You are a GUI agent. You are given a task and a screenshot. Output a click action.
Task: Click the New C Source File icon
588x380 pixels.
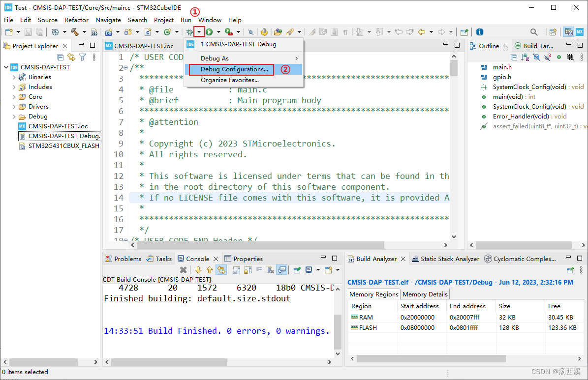pos(148,32)
